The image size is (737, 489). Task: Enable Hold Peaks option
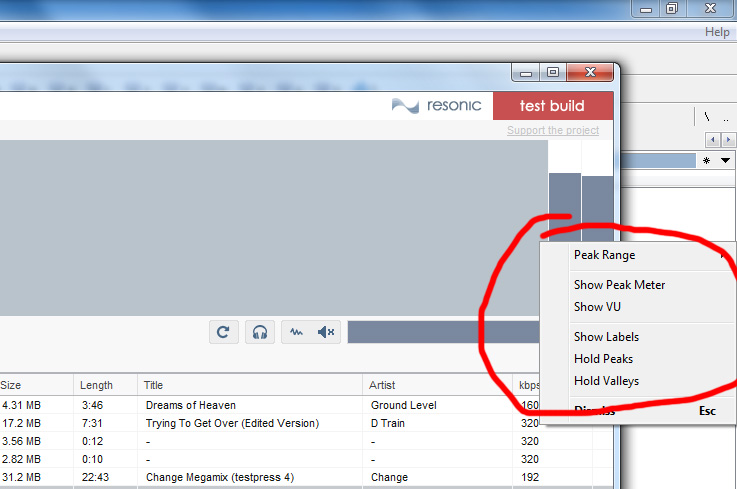pyautogui.click(x=603, y=359)
